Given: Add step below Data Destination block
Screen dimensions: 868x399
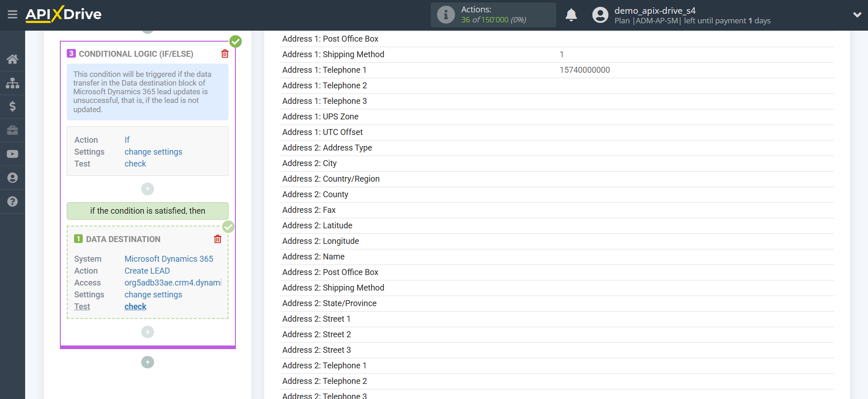Looking at the screenshot, I should (148, 332).
